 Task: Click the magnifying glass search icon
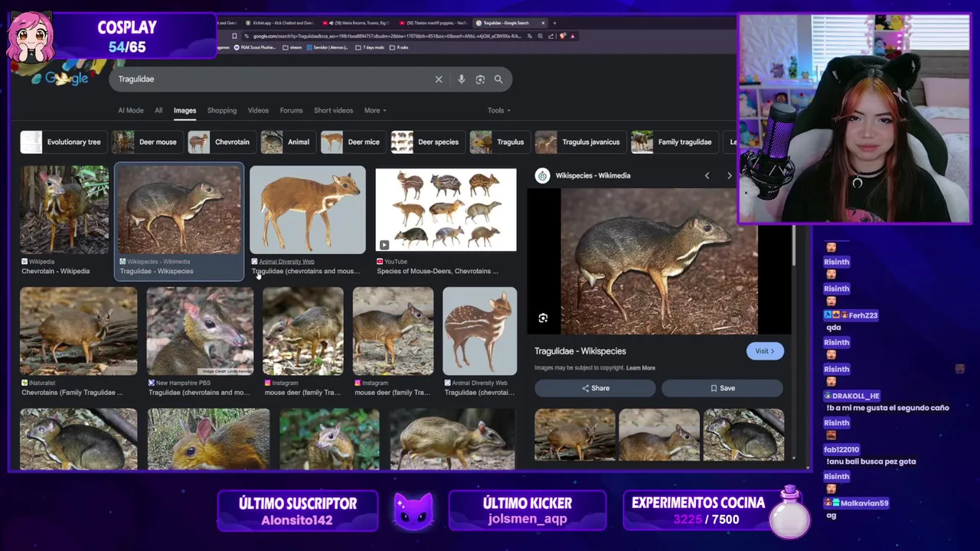(x=498, y=79)
